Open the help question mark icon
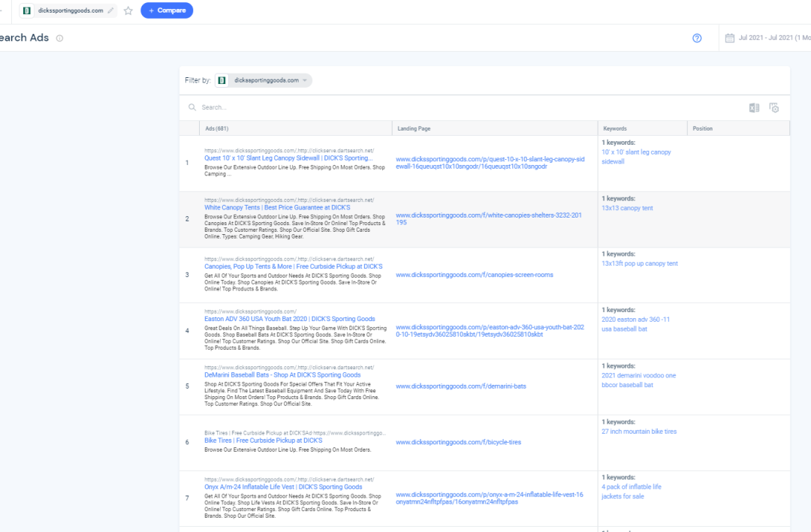Viewport: 811px width, 532px height. 697,38
